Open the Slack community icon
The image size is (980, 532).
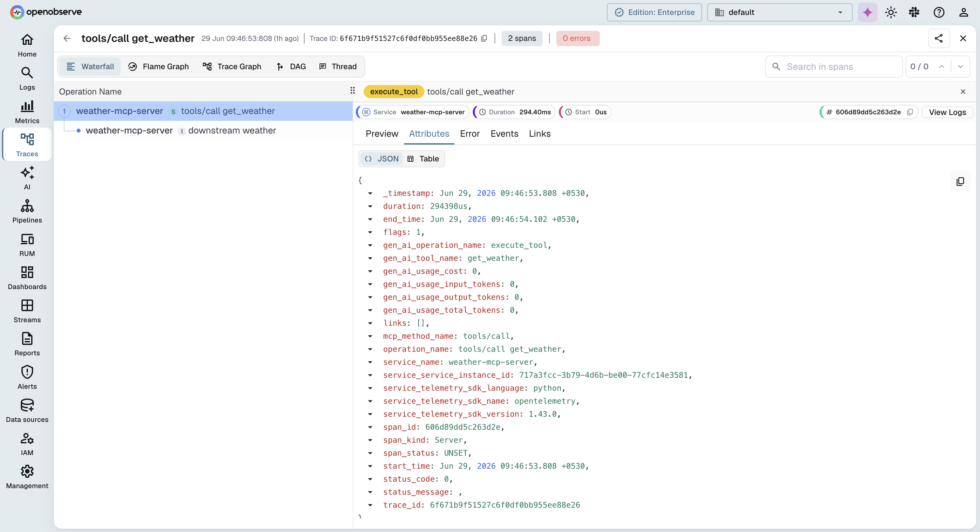914,12
